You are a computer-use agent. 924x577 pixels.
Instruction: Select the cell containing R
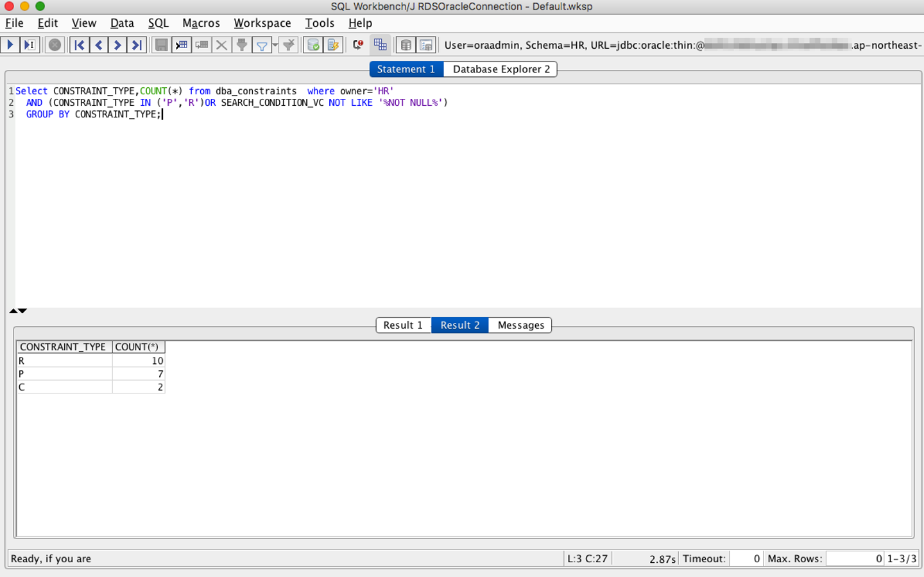[64, 361]
